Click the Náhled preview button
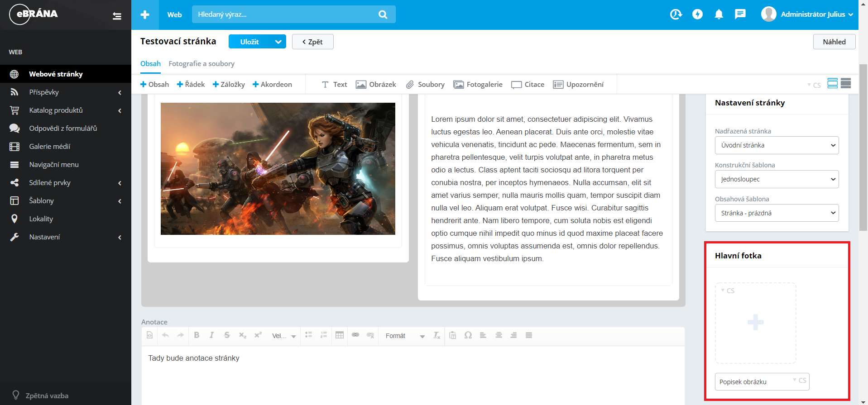 point(834,42)
